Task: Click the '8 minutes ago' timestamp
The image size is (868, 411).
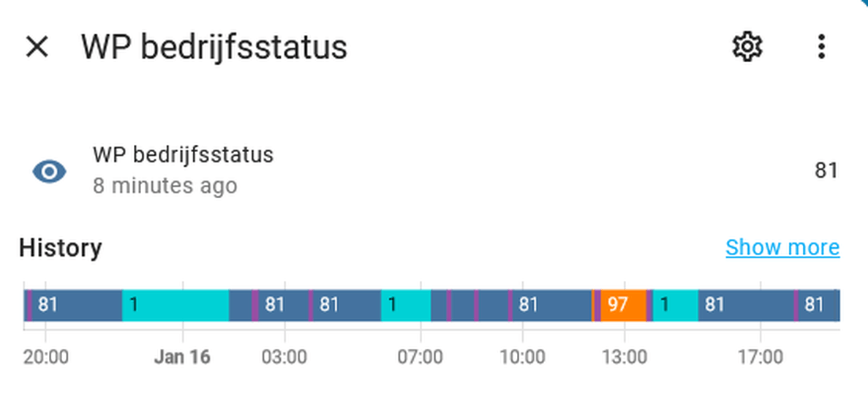Action: (165, 186)
